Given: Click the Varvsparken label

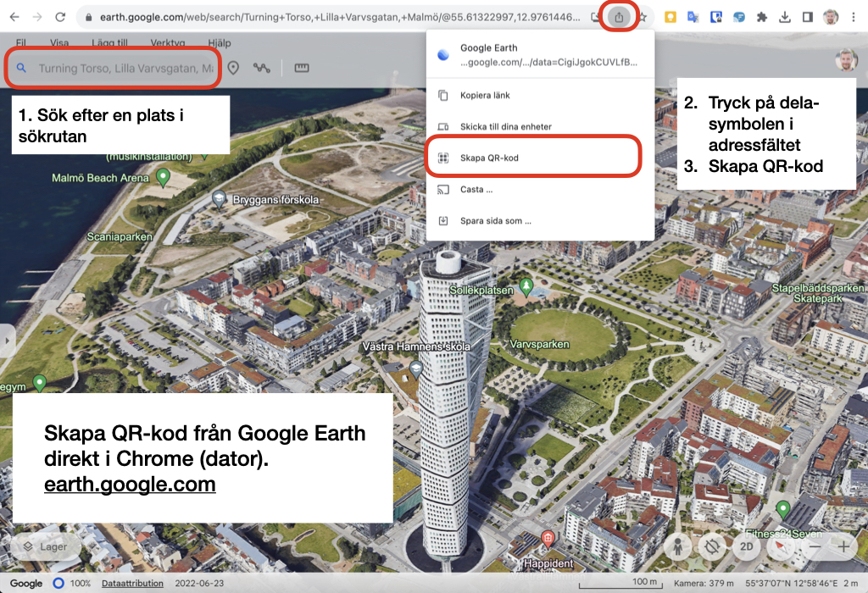Looking at the screenshot, I should pyautogui.click(x=539, y=344).
